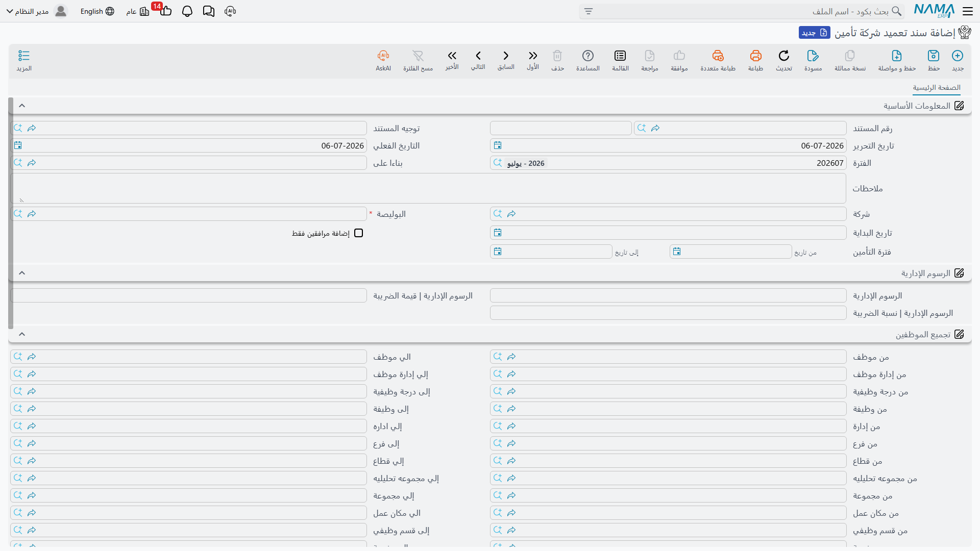The image size is (980, 551).
Task: Open the calendar picker for تاريخ البداية
Action: click(498, 233)
